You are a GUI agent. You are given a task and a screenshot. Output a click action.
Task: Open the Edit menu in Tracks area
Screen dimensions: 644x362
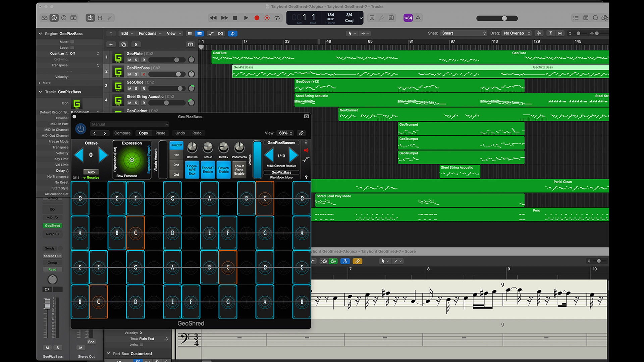pyautogui.click(x=127, y=34)
